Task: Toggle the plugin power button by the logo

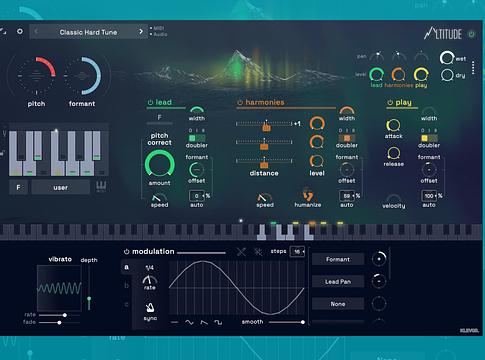Action: coord(471,34)
